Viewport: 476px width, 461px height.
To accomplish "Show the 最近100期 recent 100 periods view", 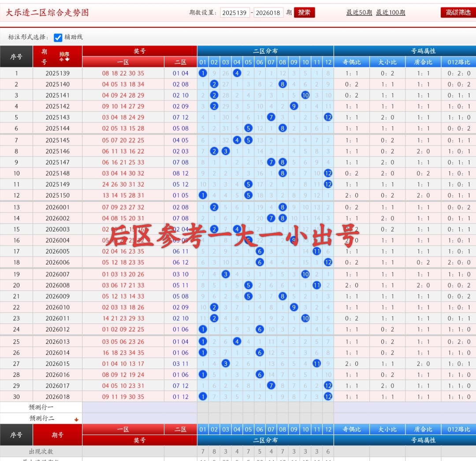I will click(390, 12).
